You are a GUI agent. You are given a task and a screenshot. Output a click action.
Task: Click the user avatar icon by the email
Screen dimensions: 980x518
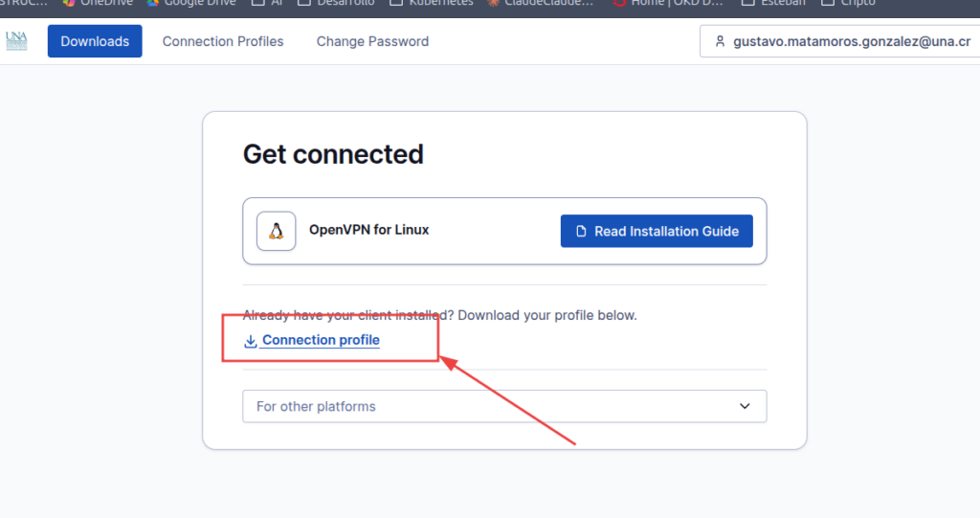(x=720, y=42)
